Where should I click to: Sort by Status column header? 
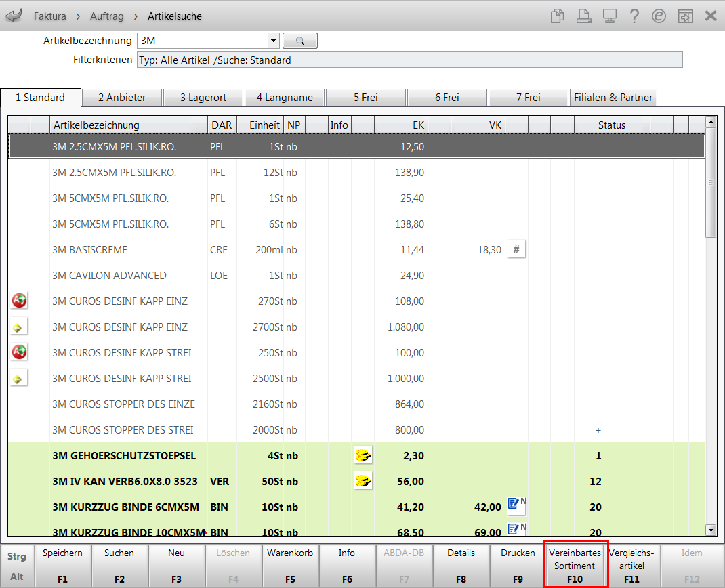pos(612,125)
